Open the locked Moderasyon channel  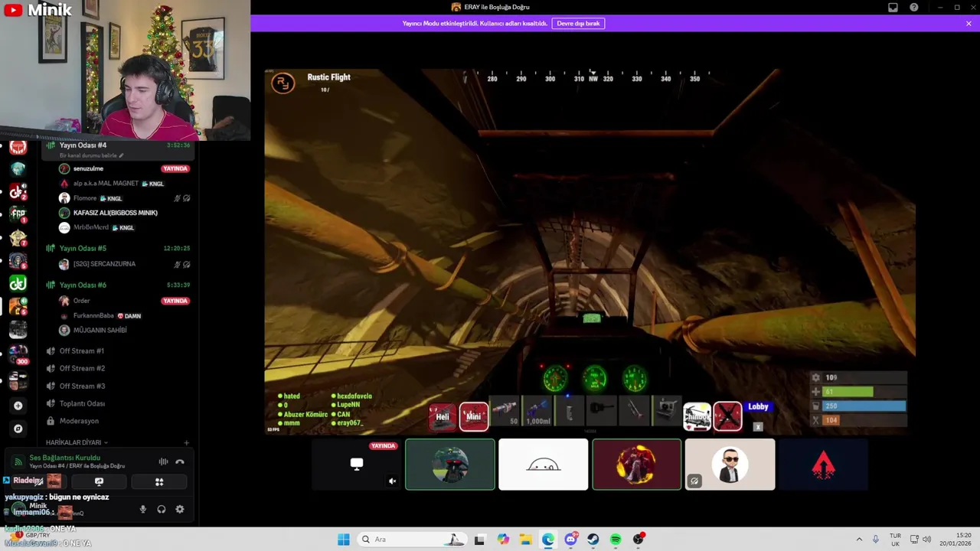click(78, 421)
